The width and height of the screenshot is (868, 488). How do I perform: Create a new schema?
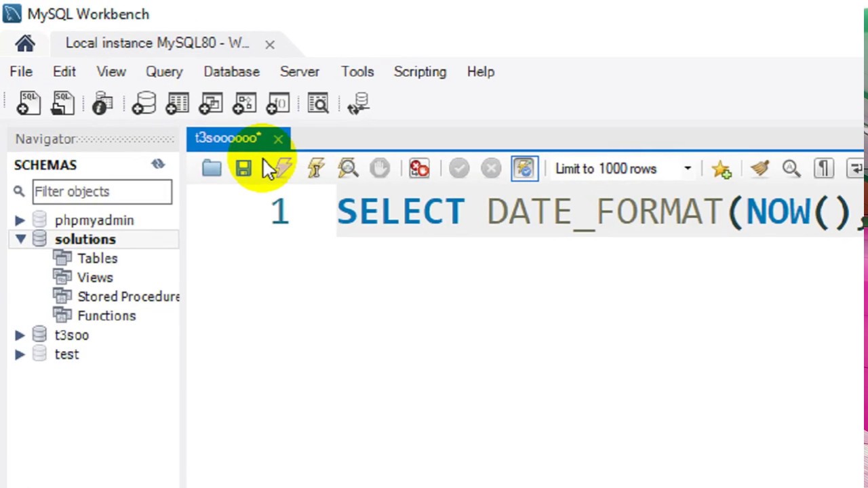click(144, 103)
